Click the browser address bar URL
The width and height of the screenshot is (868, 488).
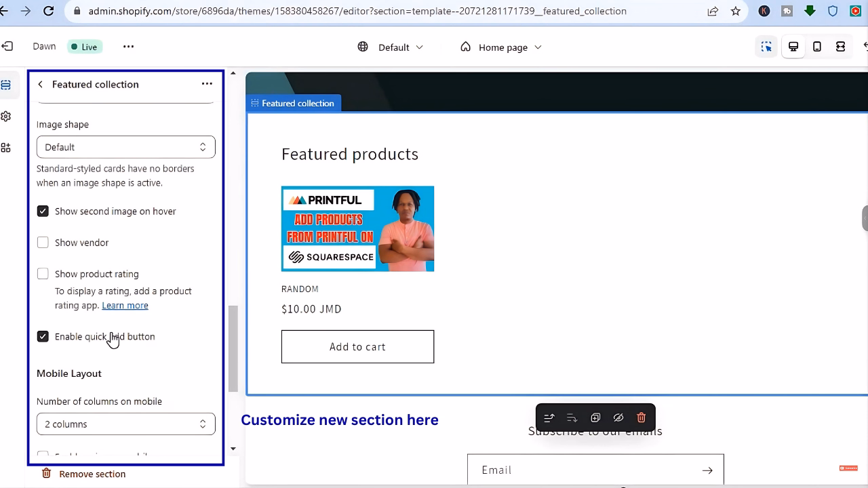click(357, 11)
